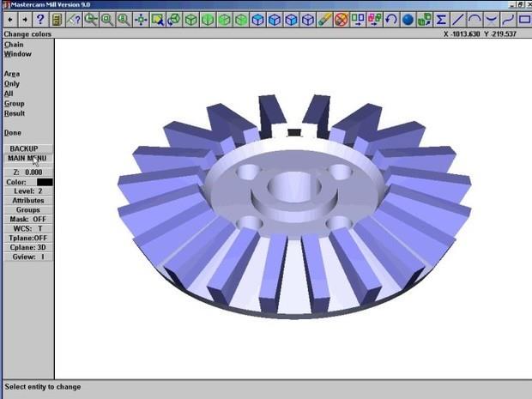Choose the Create line tool icon
The width and height of the screenshot is (532, 399).
point(458,19)
